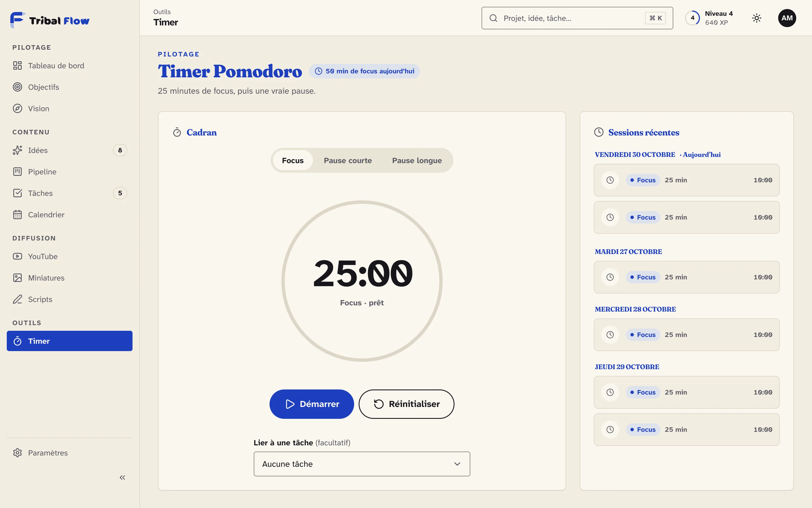Click the VENDREDI 30 OCTOBRE heading

(x=635, y=155)
